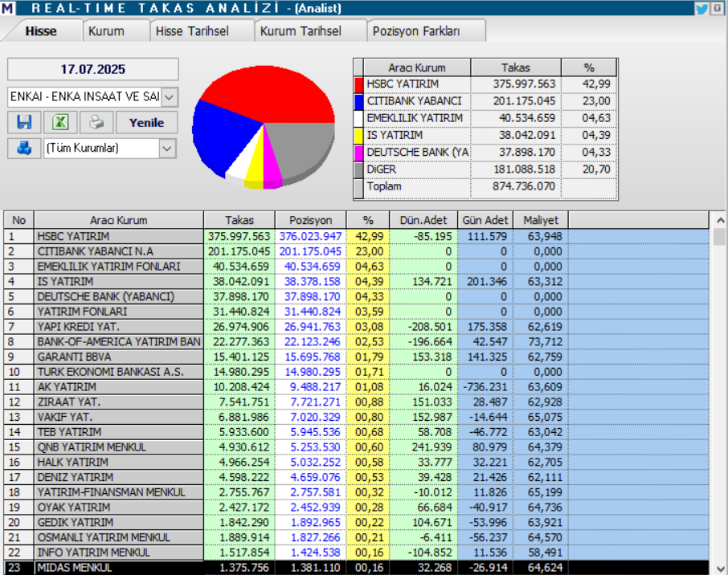This screenshot has height=575, width=728.
Task: Click the save (floppy disk) icon
Action: (x=24, y=123)
